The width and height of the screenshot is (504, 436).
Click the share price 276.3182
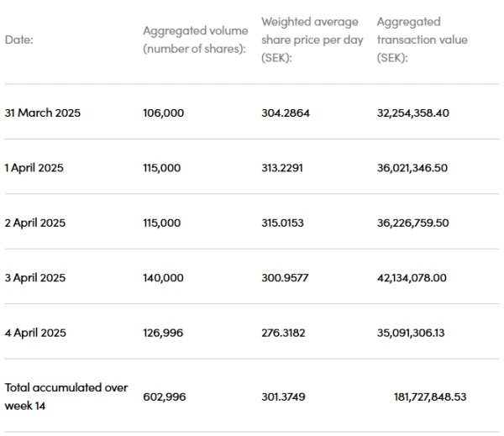pyautogui.click(x=284, y=333)
